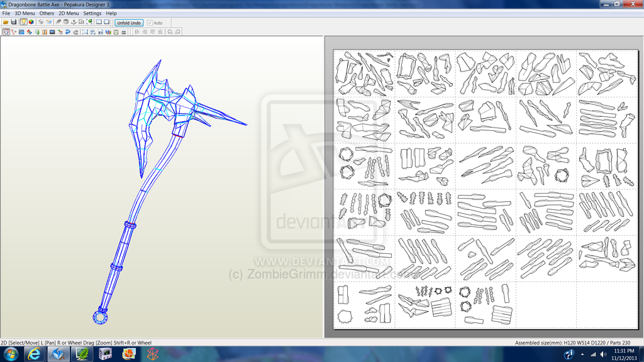
Task: Click the colored cube texture icon
Action: point(31,22)
